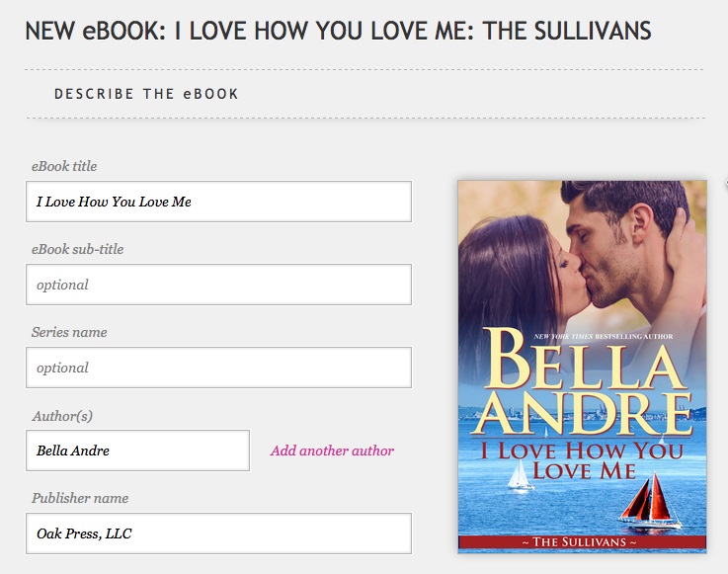Open the book cover thumbnail image
This screenshot has width=728, height=574.
pos(582,367)
